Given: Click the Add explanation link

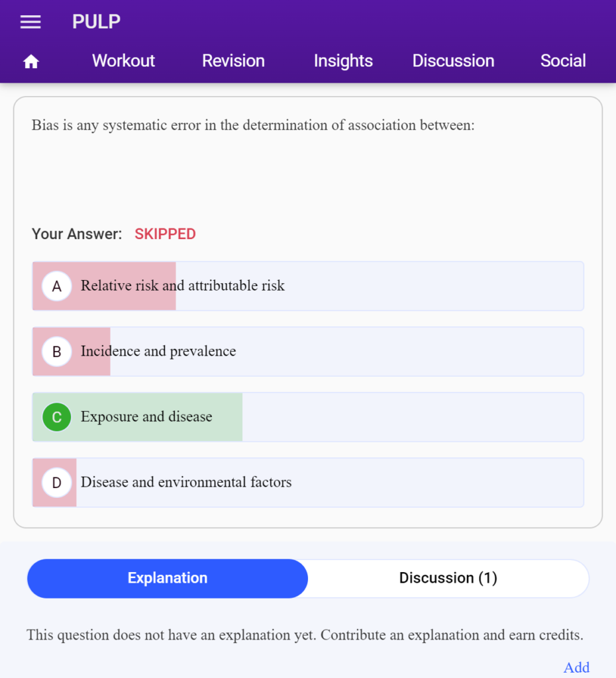Looking at the screenshot, I should click(576, 667).
